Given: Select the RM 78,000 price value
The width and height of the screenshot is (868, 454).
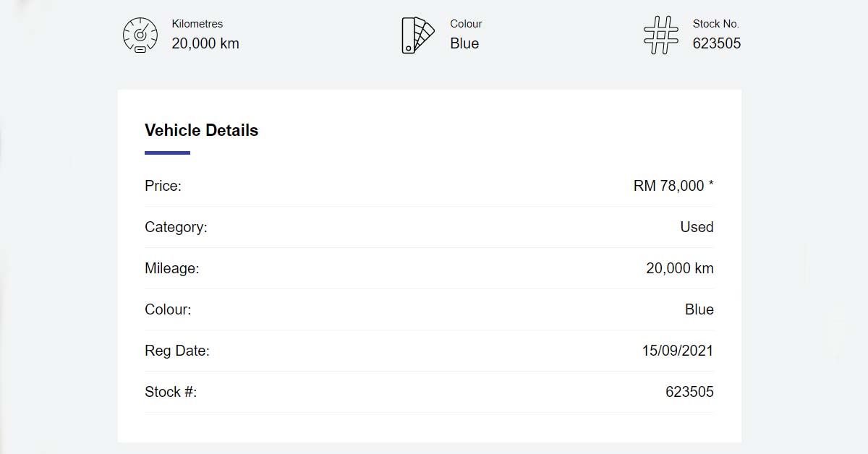Looking at the screenshot, I should [x=669, y=186].
